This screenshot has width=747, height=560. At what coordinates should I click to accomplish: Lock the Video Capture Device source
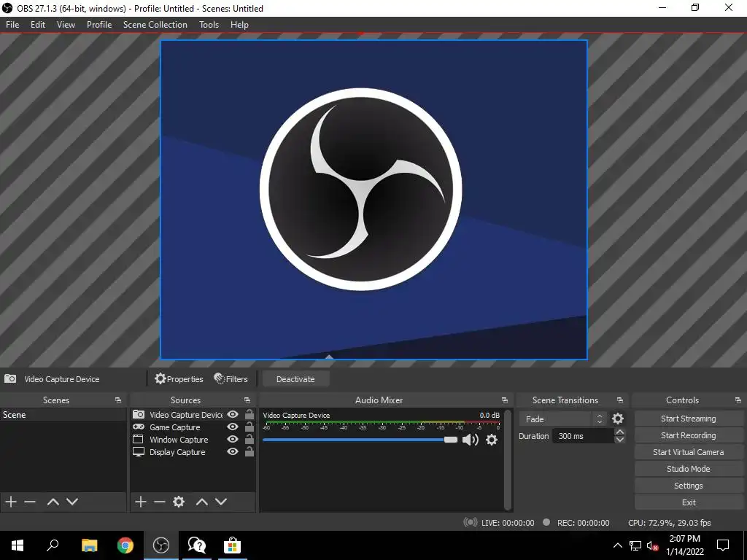click(x=249, y=414)
